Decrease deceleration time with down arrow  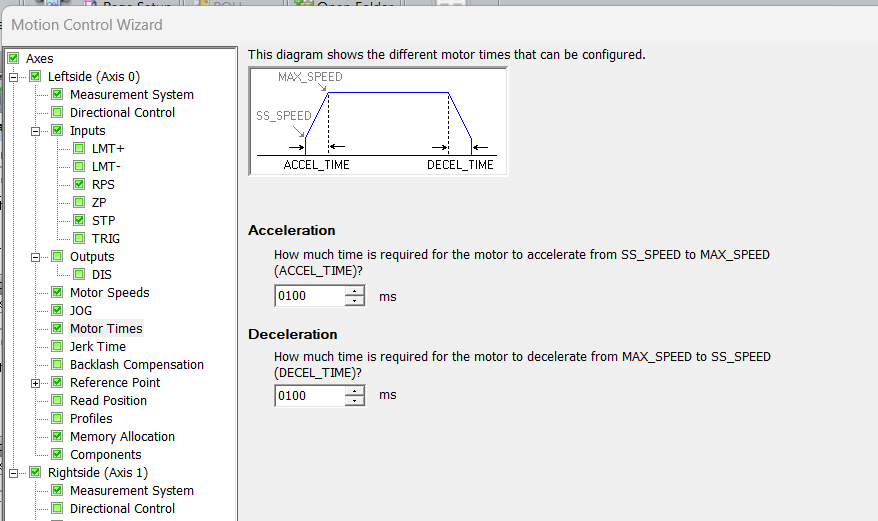355,401
